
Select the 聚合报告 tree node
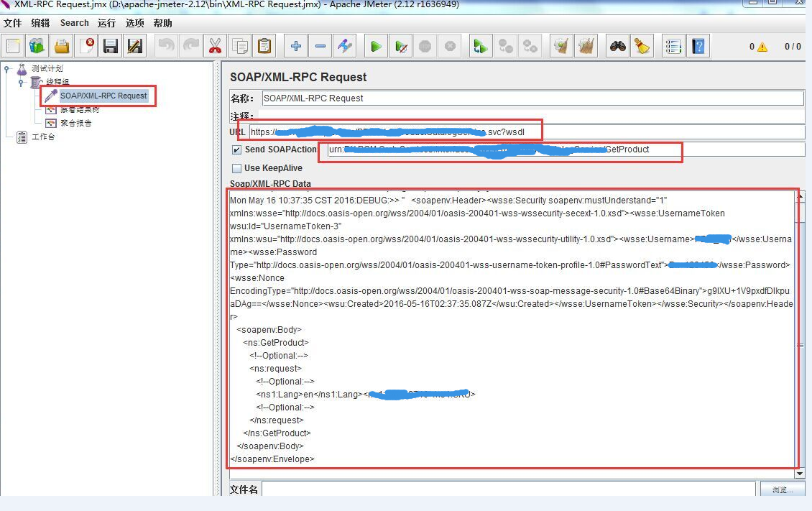(x=75, y=123)
